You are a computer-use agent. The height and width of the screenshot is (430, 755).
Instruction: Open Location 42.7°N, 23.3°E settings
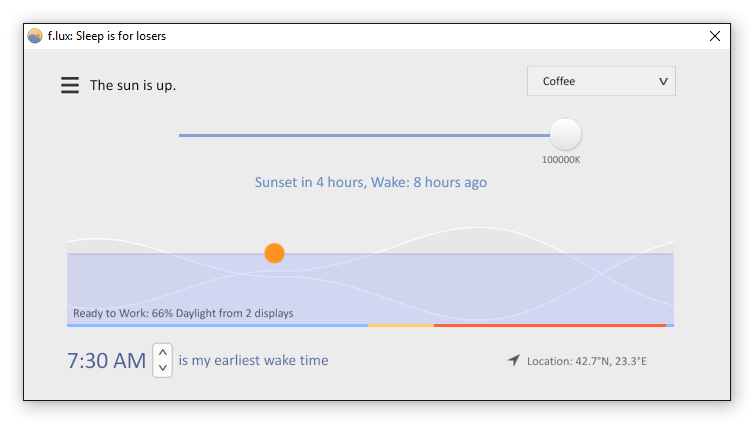click(x=586, y=361)
